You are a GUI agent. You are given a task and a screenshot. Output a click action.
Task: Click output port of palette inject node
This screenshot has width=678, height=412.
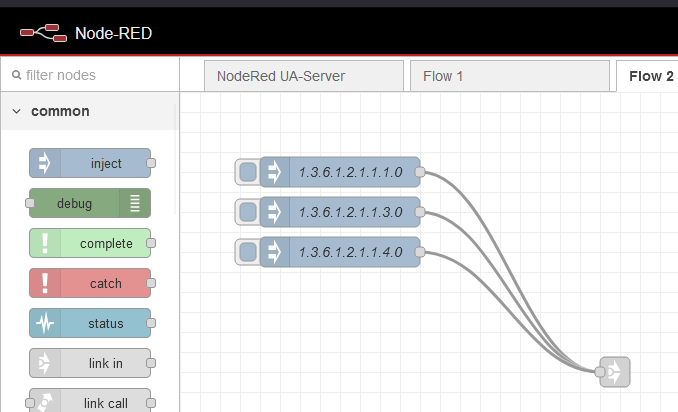coord(151,163)
